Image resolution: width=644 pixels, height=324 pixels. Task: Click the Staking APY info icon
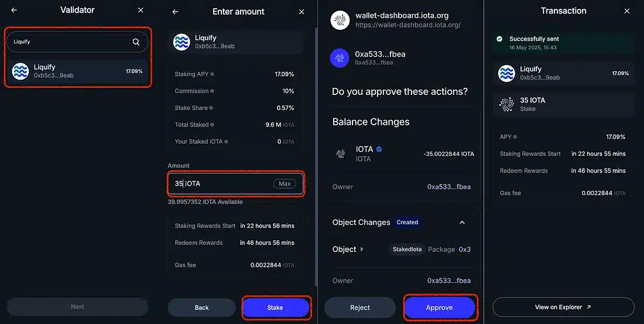(x=212, y=74)
